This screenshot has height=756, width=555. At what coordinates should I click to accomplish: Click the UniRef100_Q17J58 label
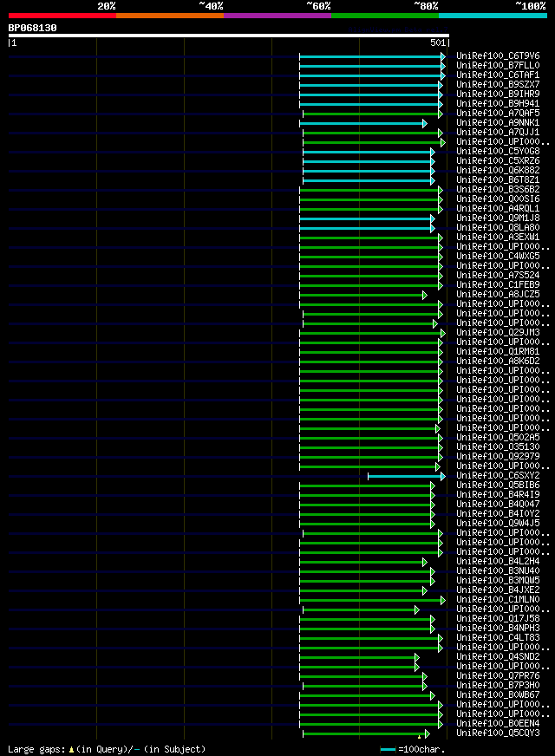click(x=498, y=619)
